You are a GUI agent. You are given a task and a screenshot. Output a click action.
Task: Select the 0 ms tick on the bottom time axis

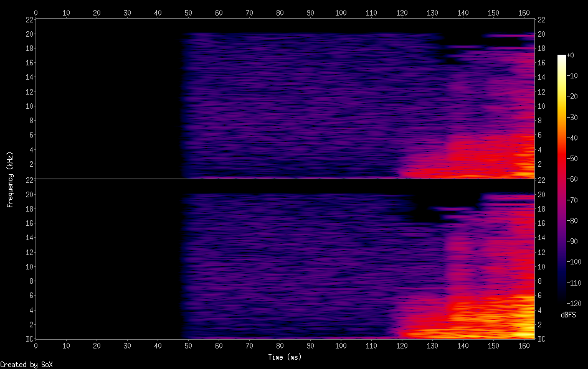[x=36, y=345]
